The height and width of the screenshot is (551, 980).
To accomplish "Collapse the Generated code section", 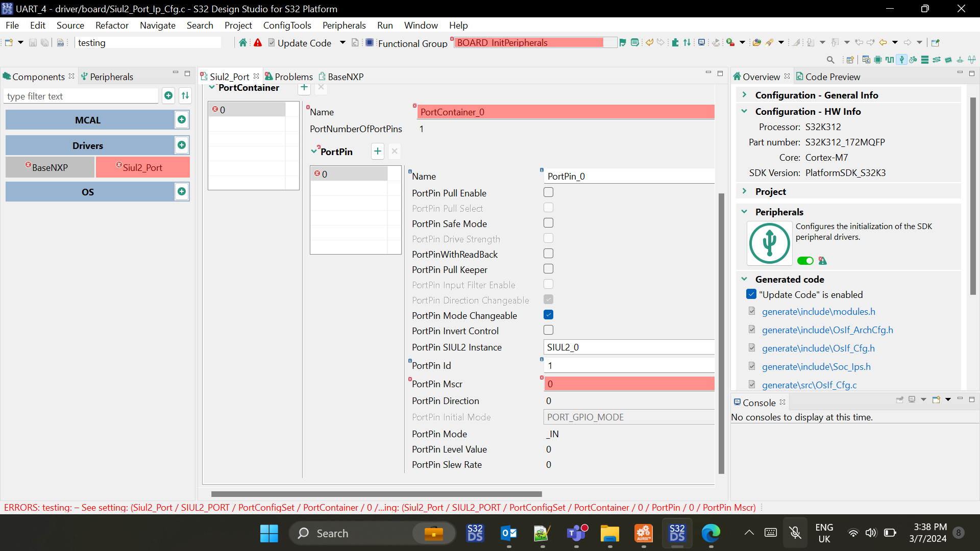I will click(744, 279).
